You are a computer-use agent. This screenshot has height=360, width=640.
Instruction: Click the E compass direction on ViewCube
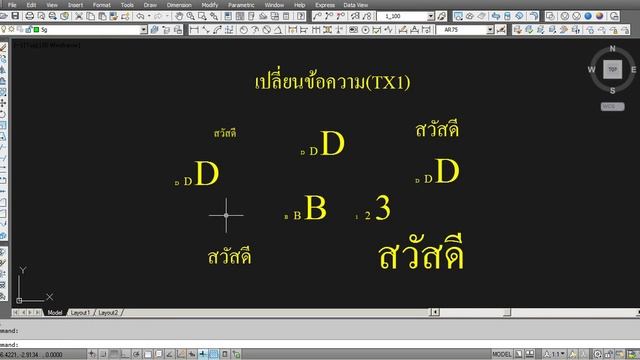[633, 70]
